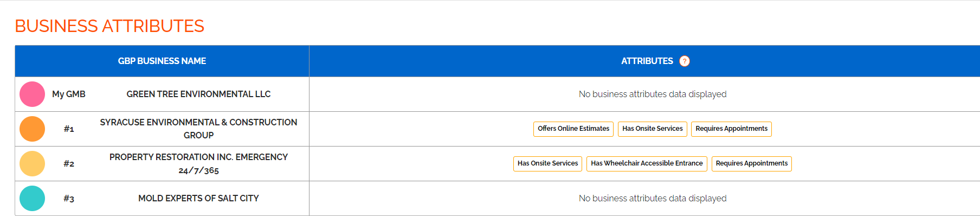Select the yellow circle for rank #2
The image size is (980, 216).
(32, 163)
